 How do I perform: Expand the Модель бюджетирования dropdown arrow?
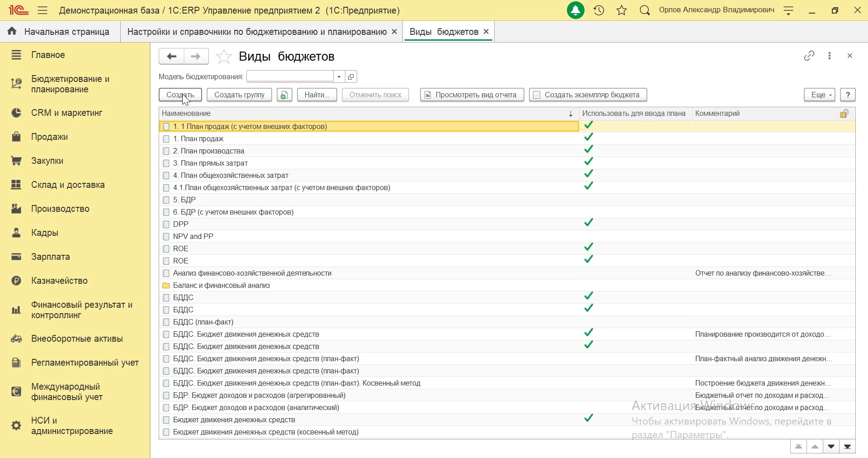[x=339, y=77]
